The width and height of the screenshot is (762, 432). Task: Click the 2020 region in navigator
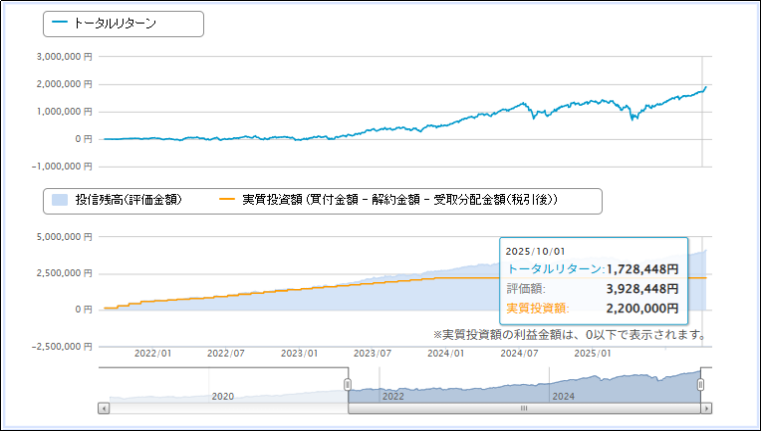click(x=223, y=395)
